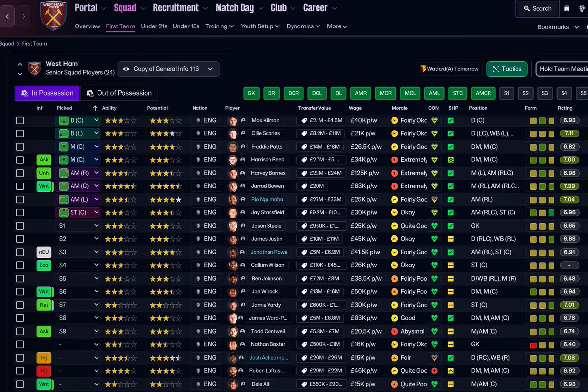Open the Bookmarks dropdown
This screenshot has height=392, width=588.
click(558, 27)
